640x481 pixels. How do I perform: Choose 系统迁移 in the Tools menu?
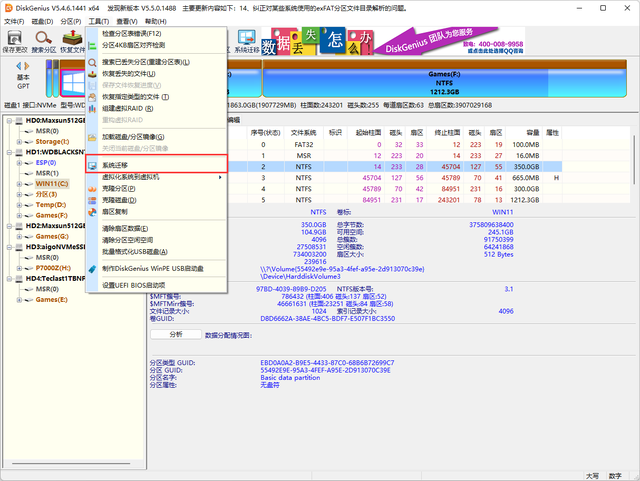click(156, 165)
